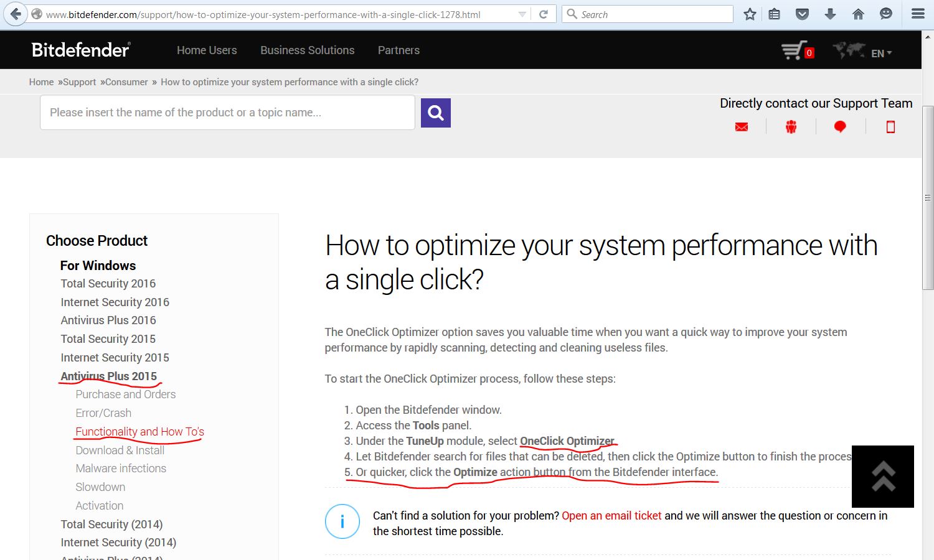Open the Business Solutions menu
Viewport: 934px width, 560px height.
tap(308, 50)
